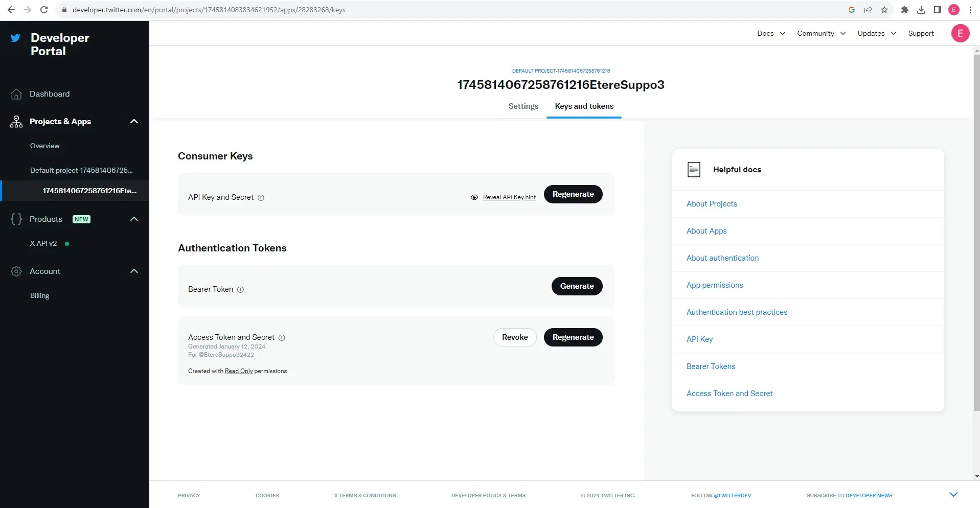980x508 pixels.
Task: Click the info icon beside API Key and Secret
Action: pyautogui.click(x=261, y=198)
